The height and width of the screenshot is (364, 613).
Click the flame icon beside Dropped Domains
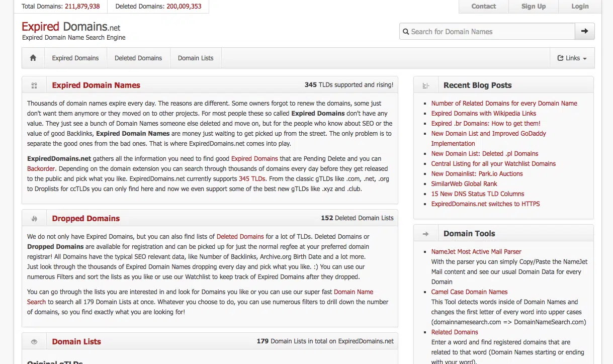tap(34, 219)
